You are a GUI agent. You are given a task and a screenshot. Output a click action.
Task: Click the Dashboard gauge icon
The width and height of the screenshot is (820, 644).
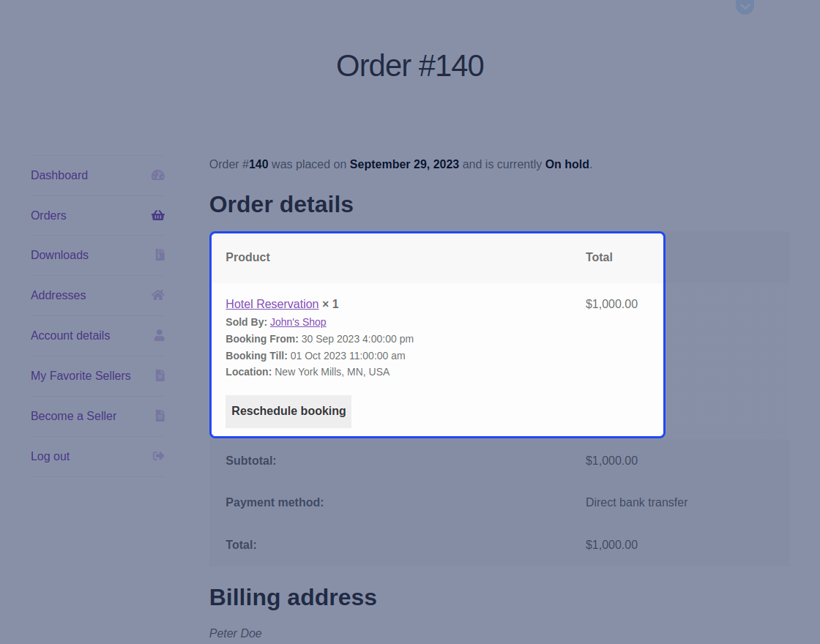[x=158, y=175]
